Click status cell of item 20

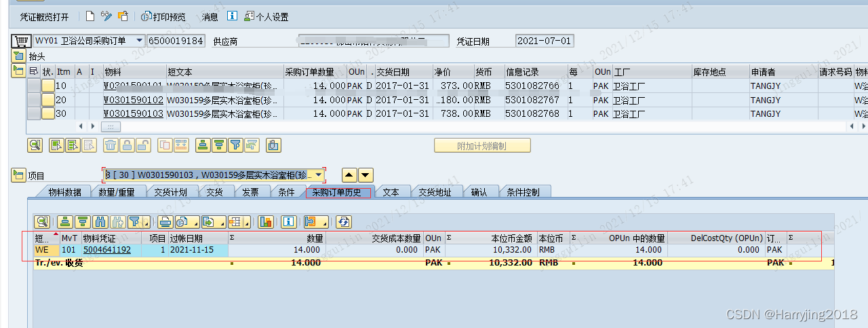tap(47, 100)
